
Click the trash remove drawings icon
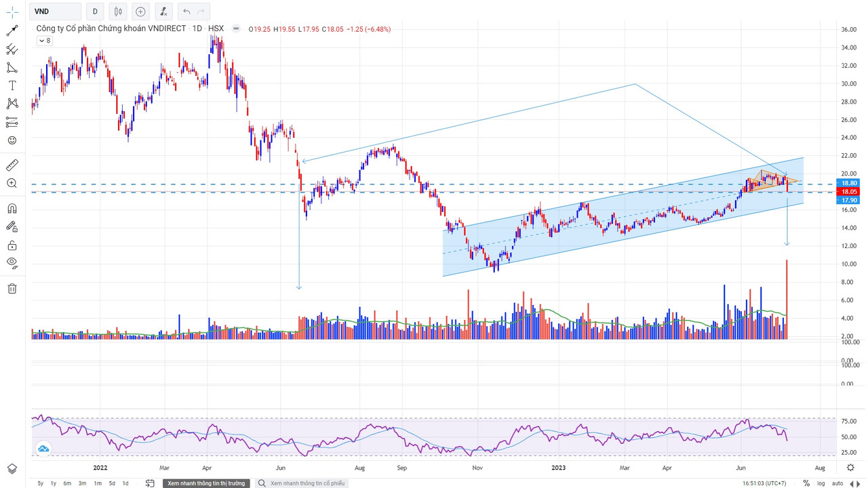(x=12, y=288)
